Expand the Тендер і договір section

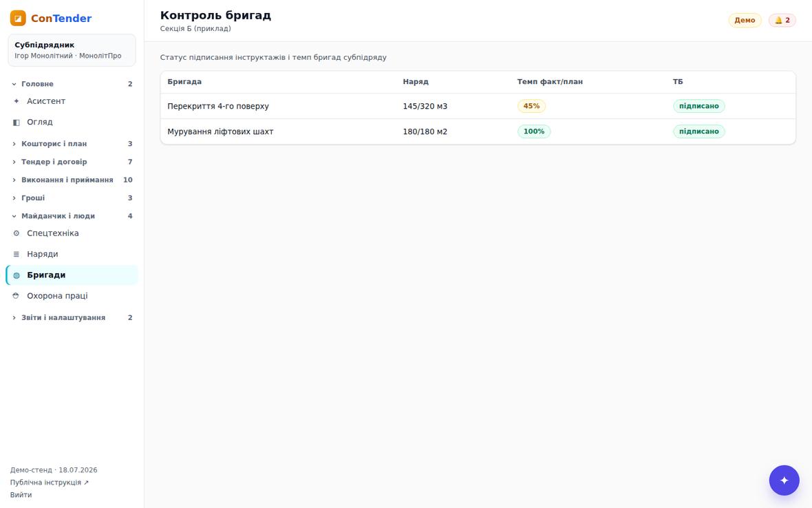72,162
